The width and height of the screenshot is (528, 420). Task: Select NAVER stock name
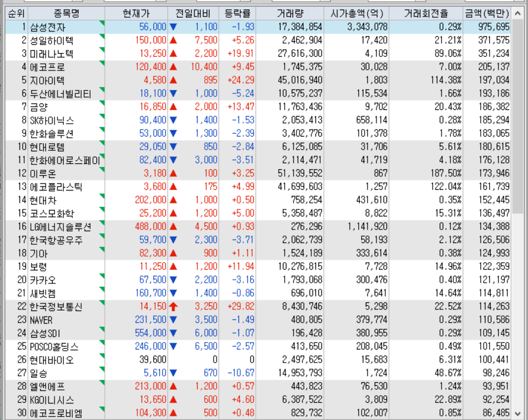[x=41, y=319]
